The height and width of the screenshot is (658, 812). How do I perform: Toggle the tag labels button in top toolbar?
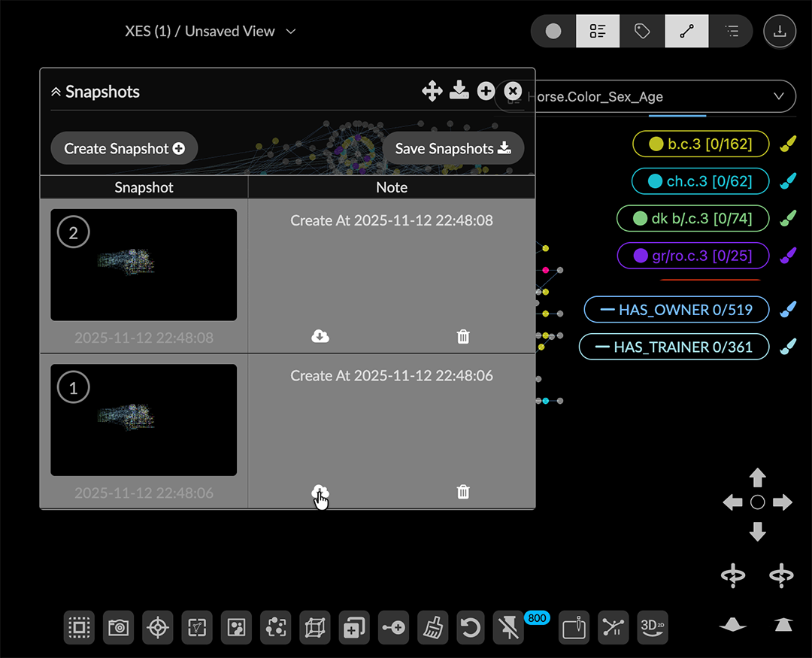[641, 32]
